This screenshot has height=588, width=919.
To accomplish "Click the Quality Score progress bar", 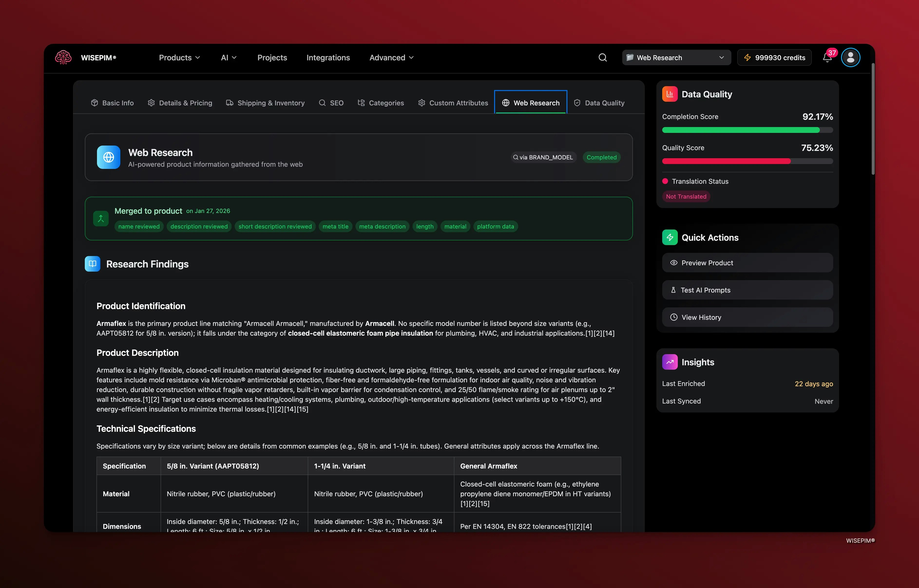I will 747,161.
